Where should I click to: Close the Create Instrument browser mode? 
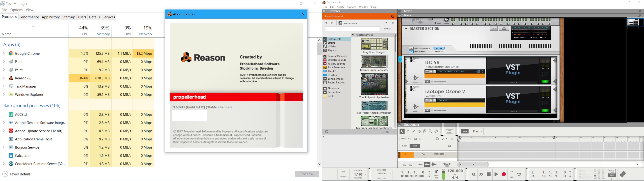coord(393,16)
